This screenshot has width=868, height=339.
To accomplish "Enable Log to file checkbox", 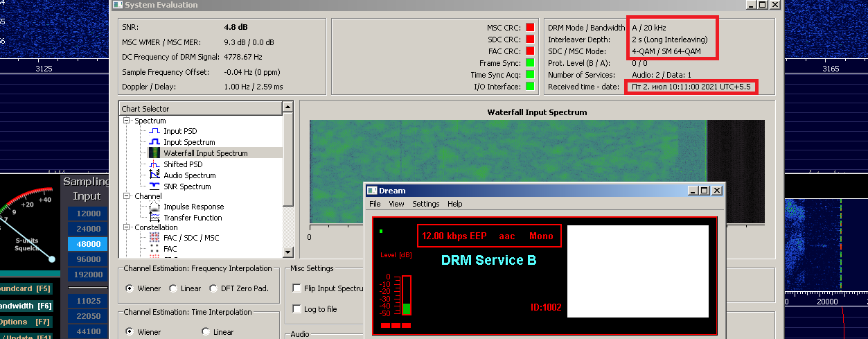I will [x=297, y=309].
